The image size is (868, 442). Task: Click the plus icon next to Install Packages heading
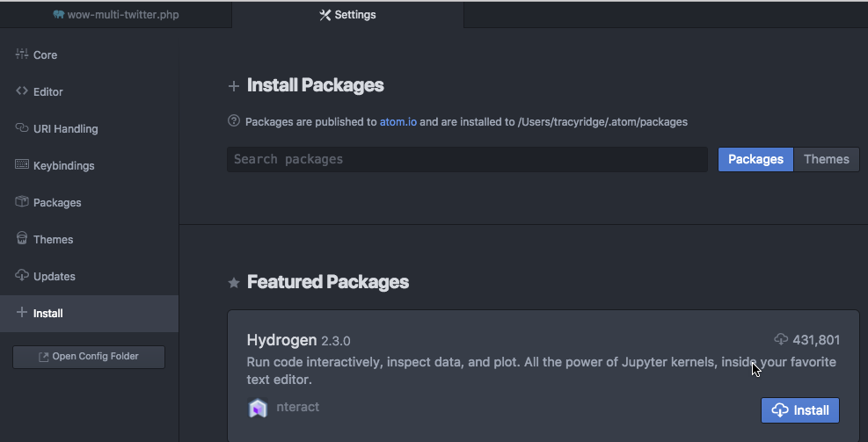234,86
